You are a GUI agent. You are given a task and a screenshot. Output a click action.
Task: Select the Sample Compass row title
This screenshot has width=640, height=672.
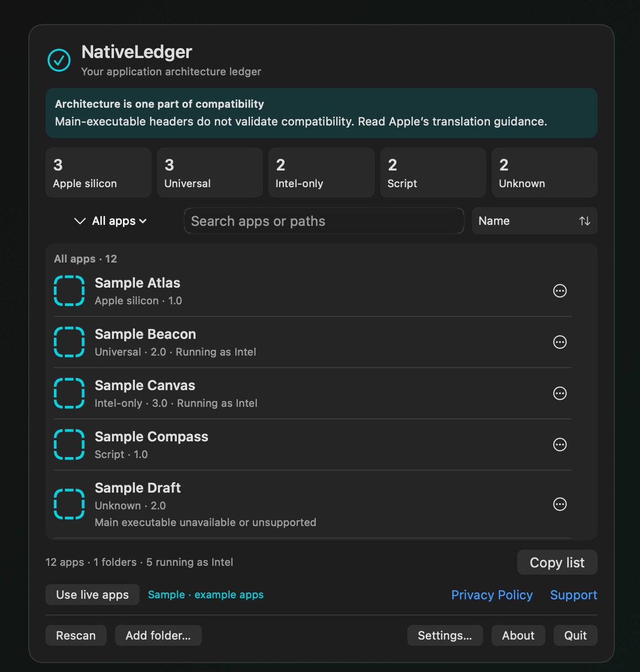(152, 437)
